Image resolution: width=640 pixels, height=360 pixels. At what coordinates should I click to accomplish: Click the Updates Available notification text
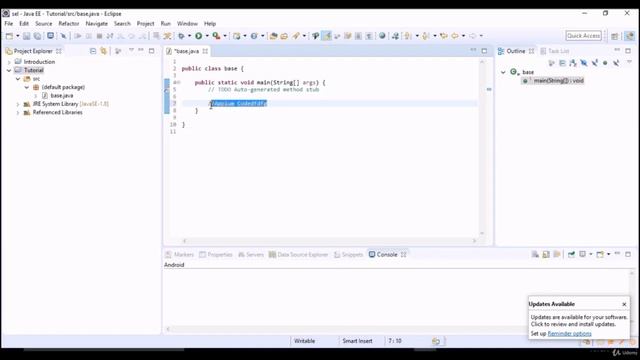click(x=579, y=320)
